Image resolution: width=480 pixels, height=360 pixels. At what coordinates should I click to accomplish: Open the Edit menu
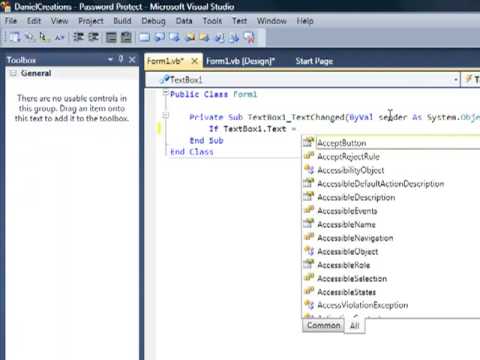point(34,21)
